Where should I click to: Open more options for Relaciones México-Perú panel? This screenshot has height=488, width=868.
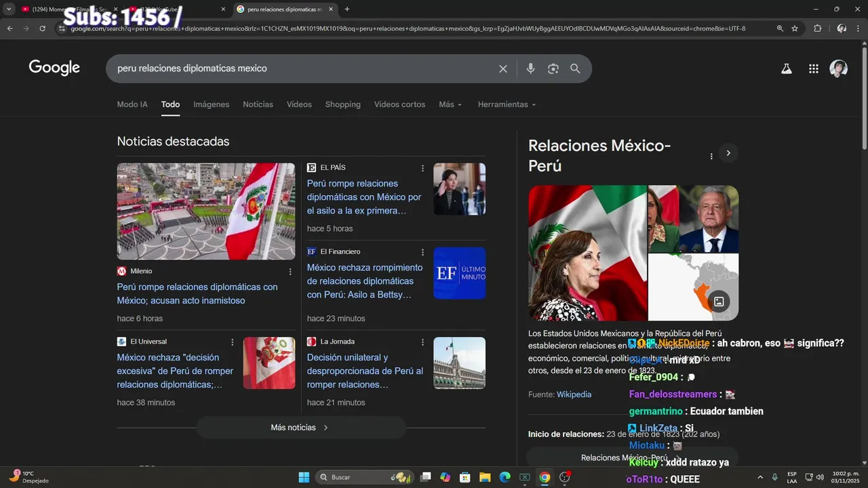(x=711, y=157)
